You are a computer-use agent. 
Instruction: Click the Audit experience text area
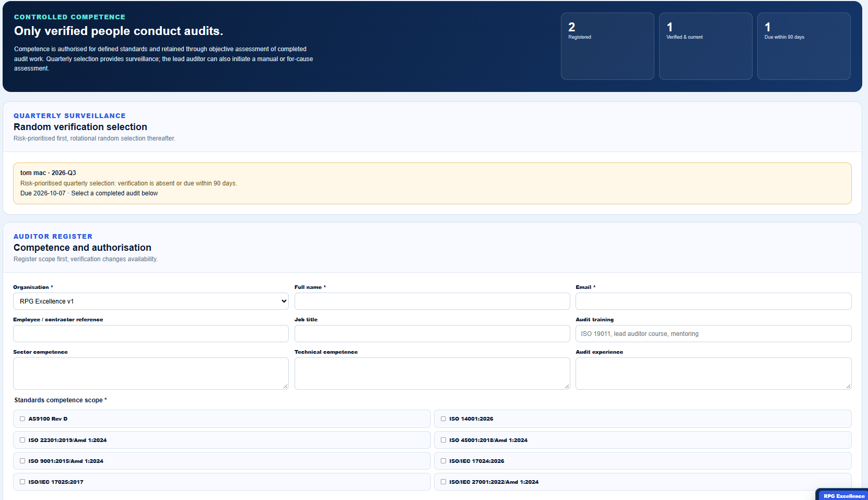click(713, 374)
